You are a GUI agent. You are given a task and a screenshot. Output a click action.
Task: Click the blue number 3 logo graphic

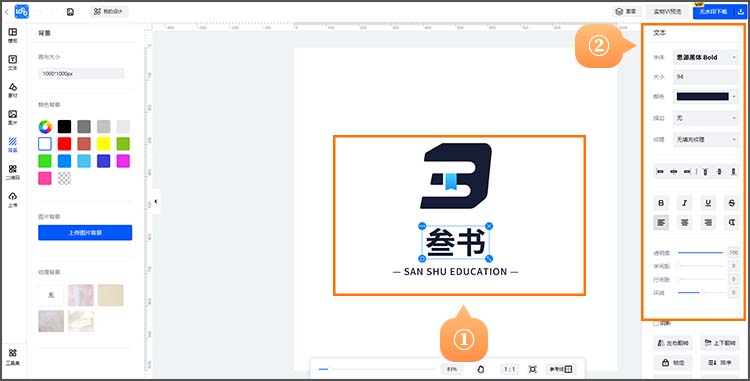coord(456,176)
